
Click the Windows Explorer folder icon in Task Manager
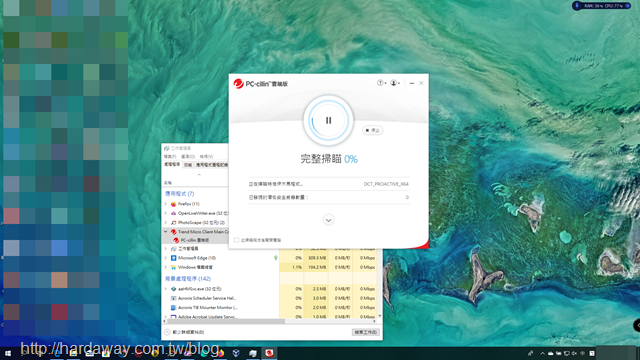tap(173, 267)
